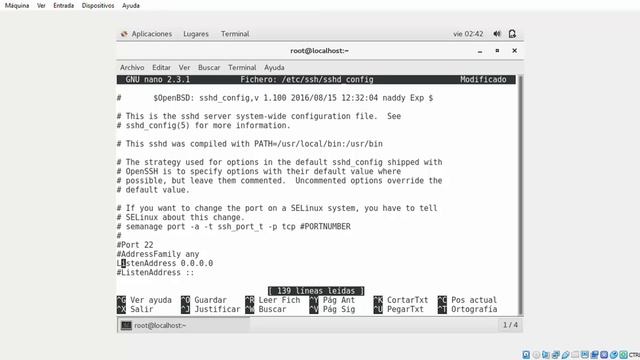Close the root@localhost terminal window
This screenshot has height=360, width=640.
tap(514, 51)
